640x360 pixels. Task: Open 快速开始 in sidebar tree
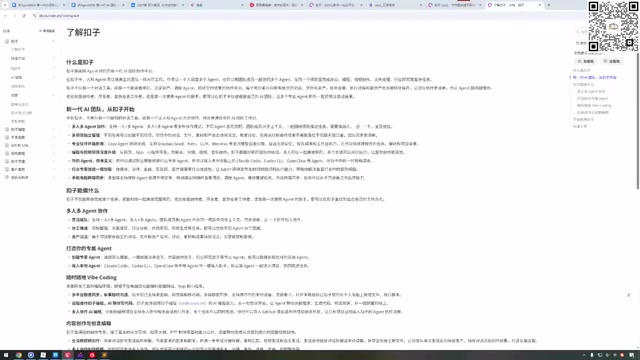click(18, 58)
